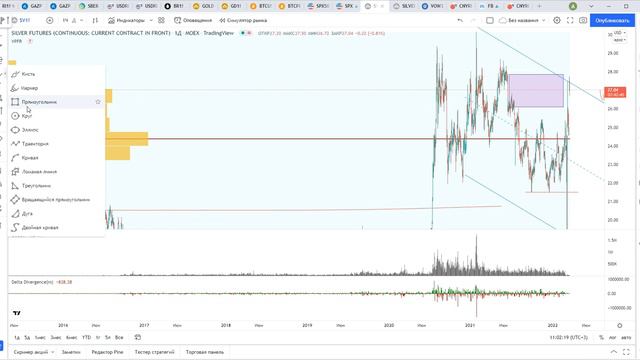640x360 pixels.
Task: Select the 5л five-year range
Action: tap(108, 338)
